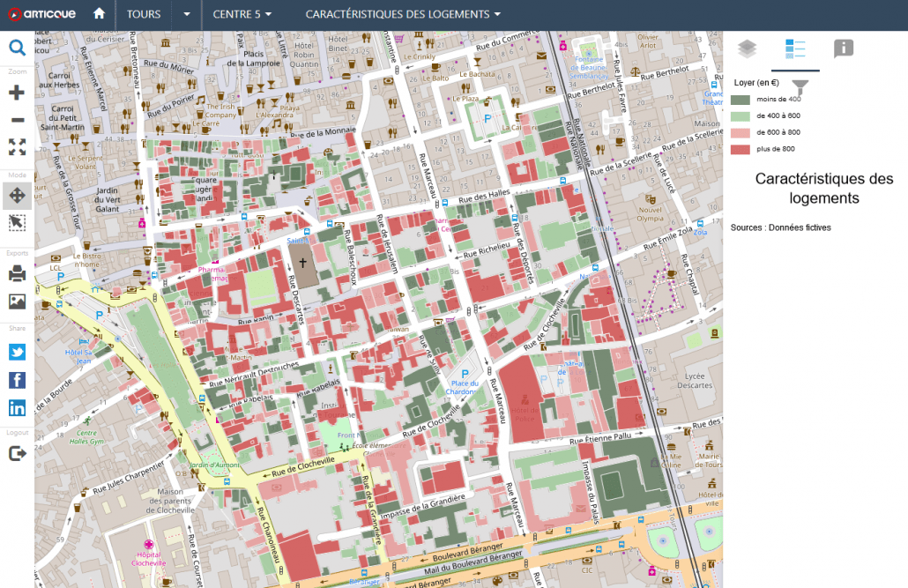Click the 'Rue Jules Charpentier' street label

pyautogui.click(x=129, y=476)
